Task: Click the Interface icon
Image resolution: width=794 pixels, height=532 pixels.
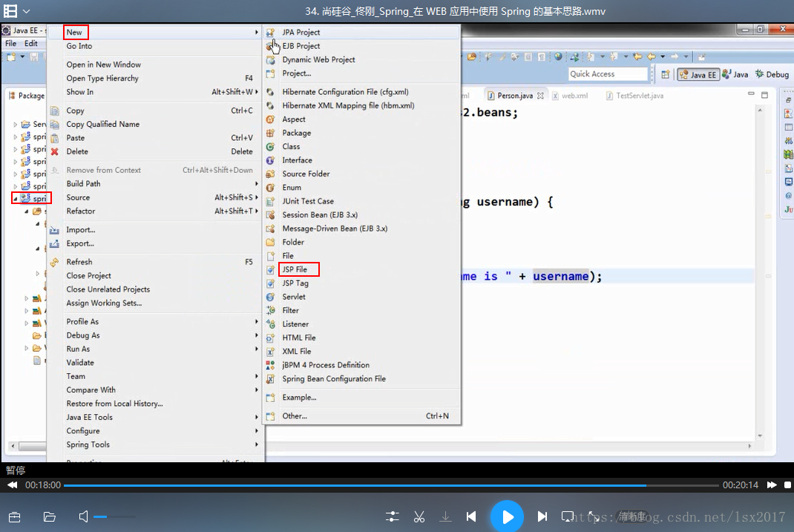Action: [270, 160]
